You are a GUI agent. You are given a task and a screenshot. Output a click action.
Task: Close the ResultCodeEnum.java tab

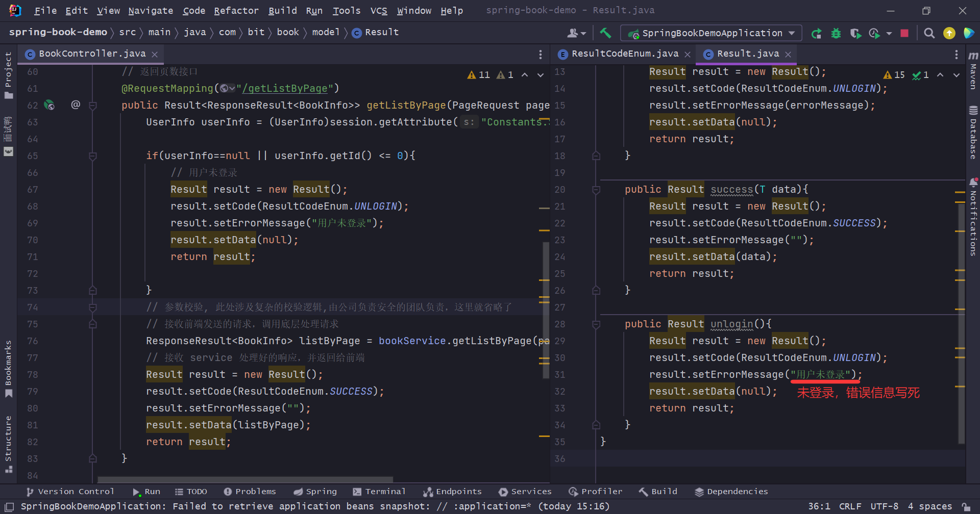click(x=688, y=54)
